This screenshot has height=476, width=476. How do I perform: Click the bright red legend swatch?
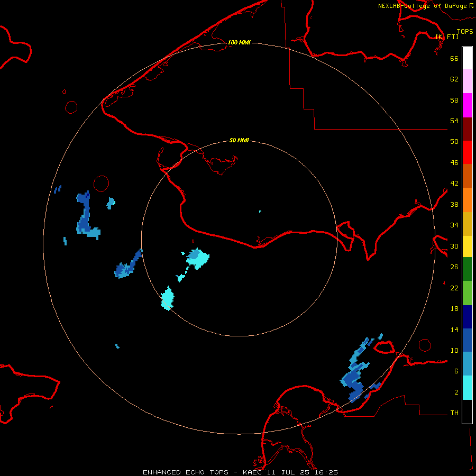(x=467, y=152)
